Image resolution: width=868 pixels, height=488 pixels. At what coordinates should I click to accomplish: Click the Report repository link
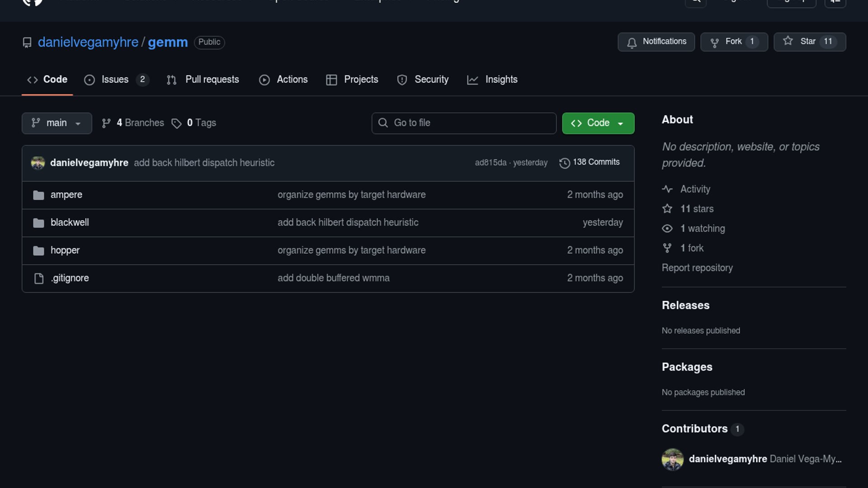697,268
